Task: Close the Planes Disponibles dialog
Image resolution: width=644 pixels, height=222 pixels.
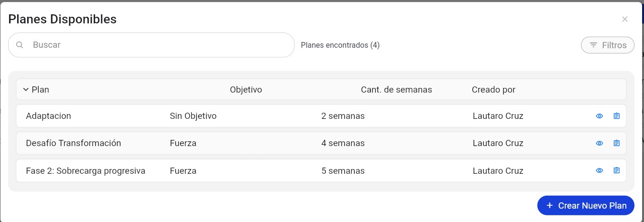Action: point(624,19)
